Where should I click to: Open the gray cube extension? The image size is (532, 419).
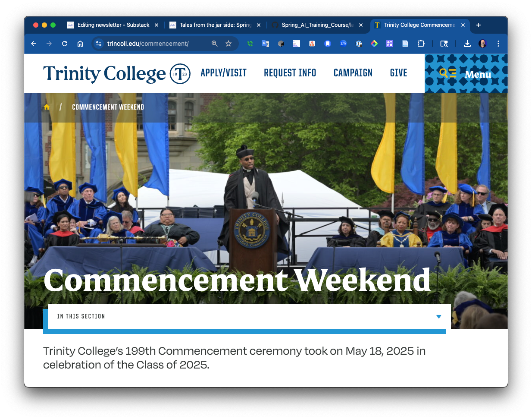pos(281,44)
